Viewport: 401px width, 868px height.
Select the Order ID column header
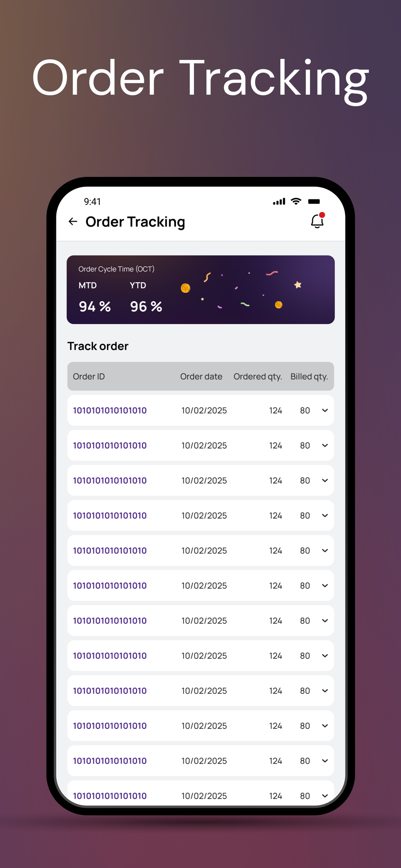88,377
